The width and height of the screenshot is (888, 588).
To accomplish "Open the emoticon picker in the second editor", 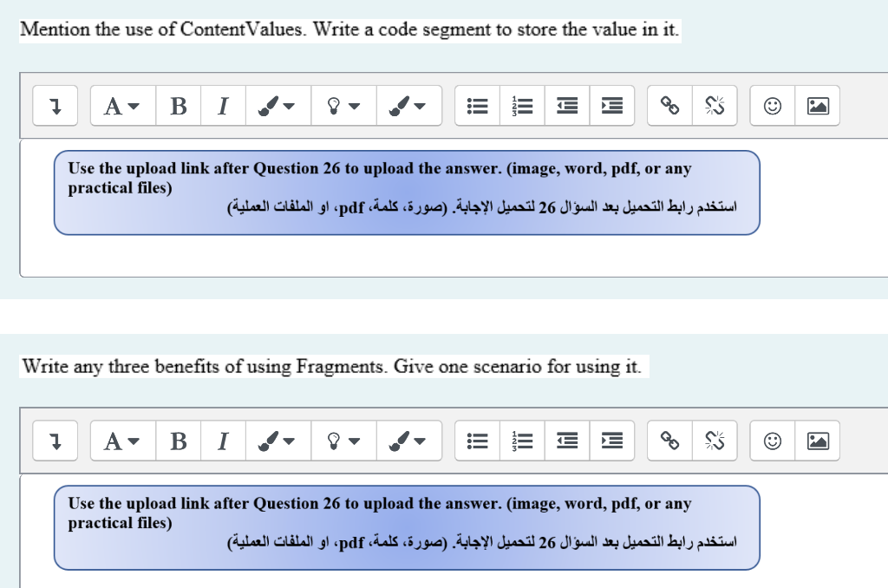I will point(772,441).
